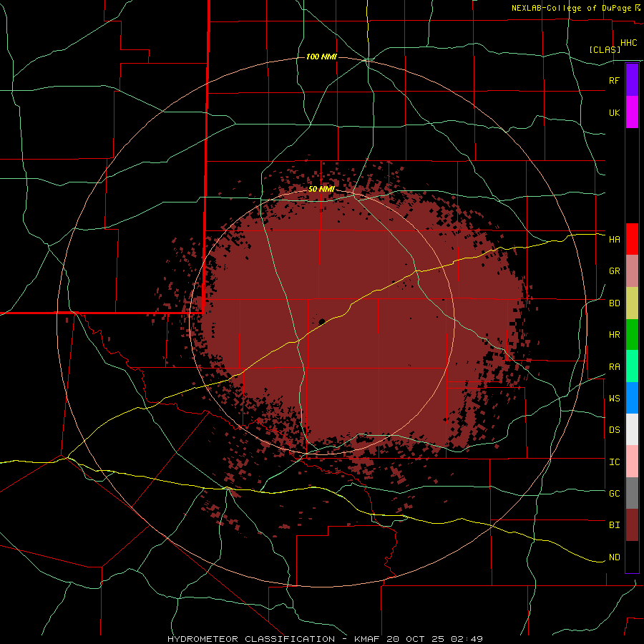The image size is (644, 644).
Task: Click the blue WS legend color swatch
Action: [x=632, y=398]
